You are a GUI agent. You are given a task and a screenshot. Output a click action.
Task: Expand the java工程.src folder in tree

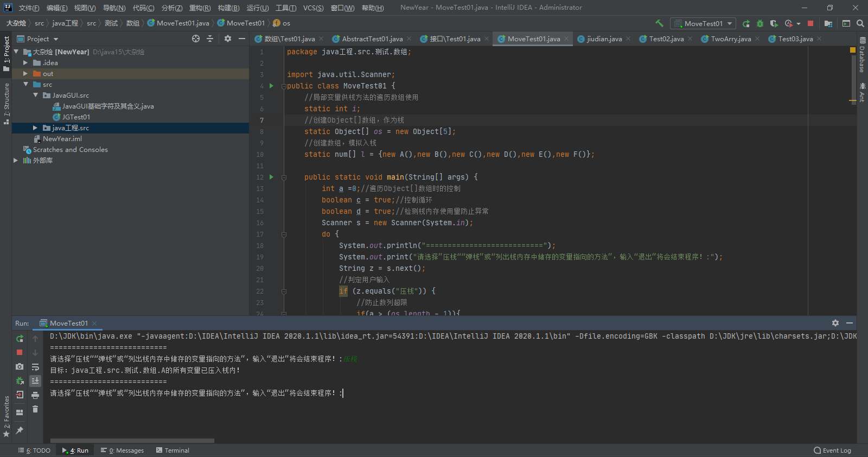coord(35,128)
